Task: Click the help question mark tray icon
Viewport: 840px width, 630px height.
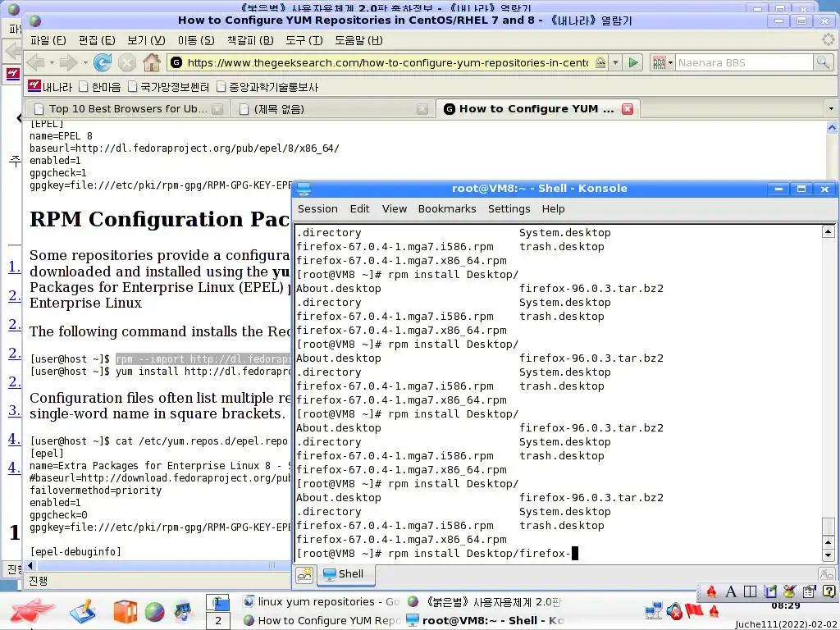Action: (829, 591)
